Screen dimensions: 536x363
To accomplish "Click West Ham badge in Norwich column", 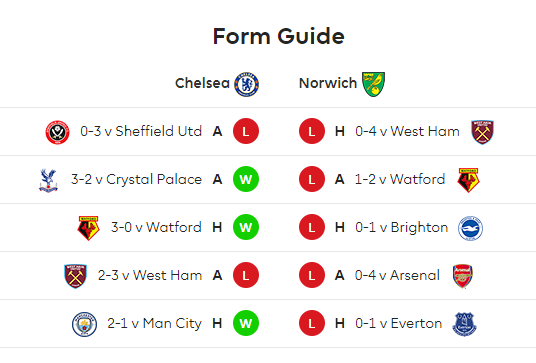I will pos(482,132).
